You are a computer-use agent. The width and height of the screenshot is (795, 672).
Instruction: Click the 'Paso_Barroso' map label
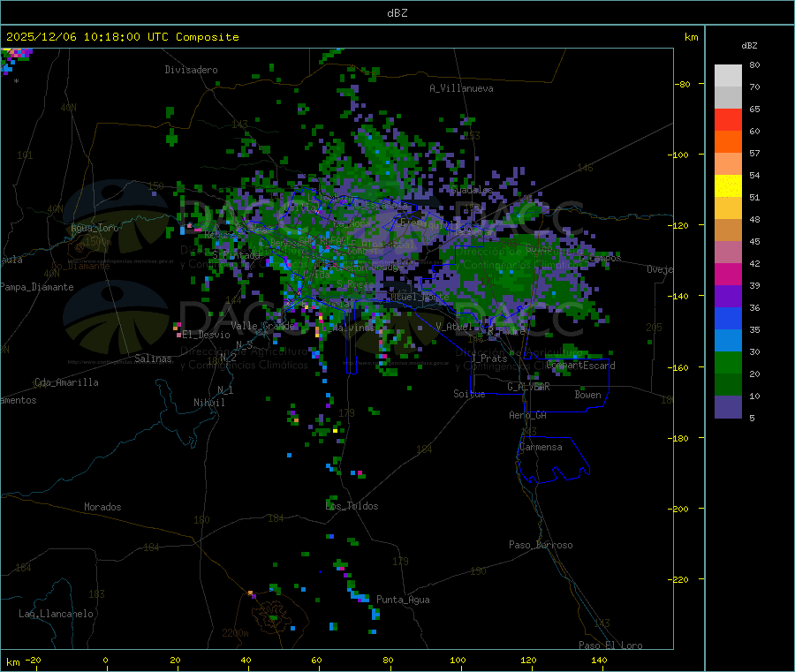coord(541,545)
